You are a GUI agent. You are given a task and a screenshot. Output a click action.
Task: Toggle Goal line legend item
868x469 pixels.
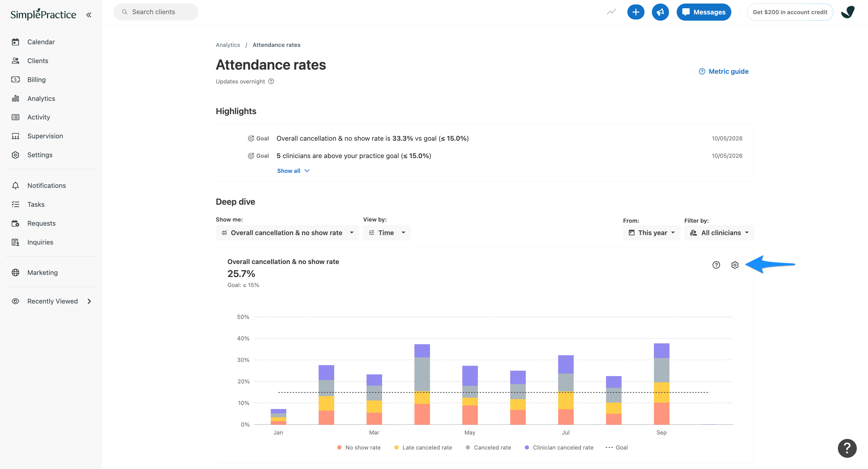[617, 447]
